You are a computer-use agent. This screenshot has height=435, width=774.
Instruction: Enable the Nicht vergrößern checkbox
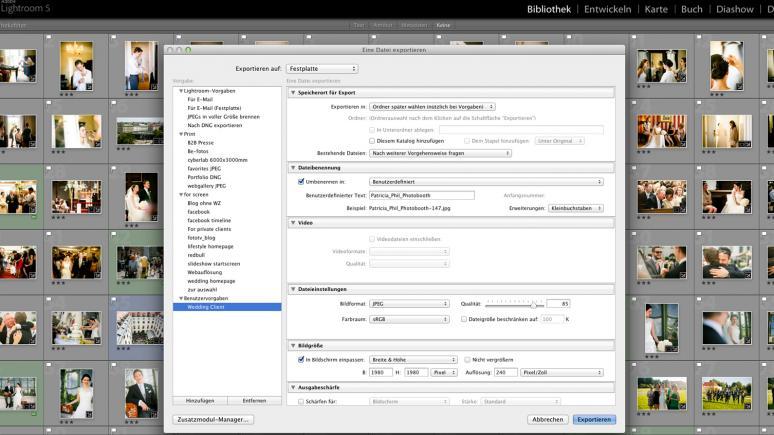(x=468, y=359)
